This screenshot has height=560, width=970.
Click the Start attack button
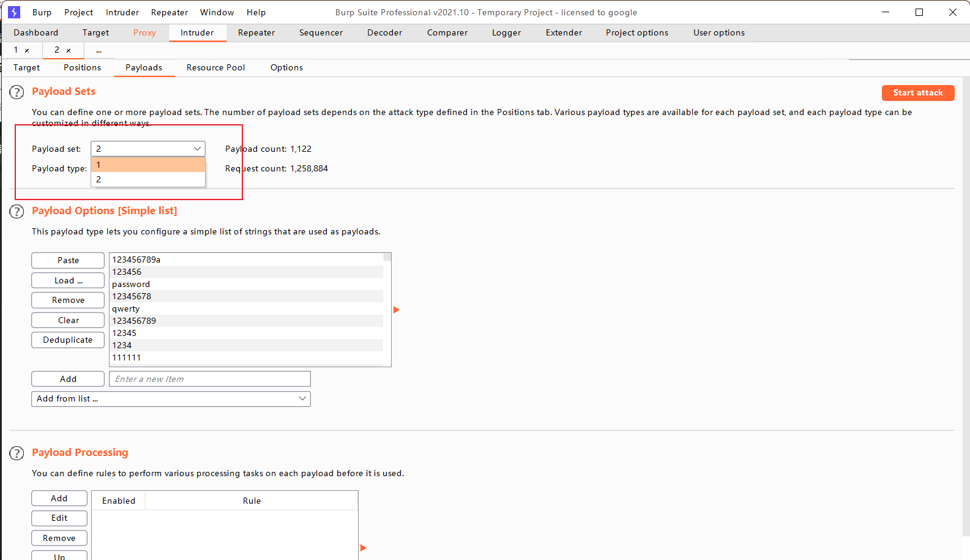point(918,92)
